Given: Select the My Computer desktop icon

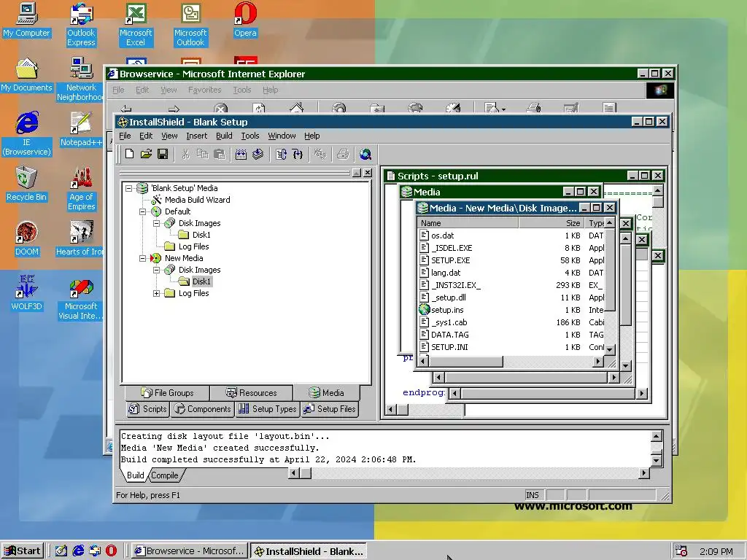Looking at the screenshot, I should coord(26,20).
